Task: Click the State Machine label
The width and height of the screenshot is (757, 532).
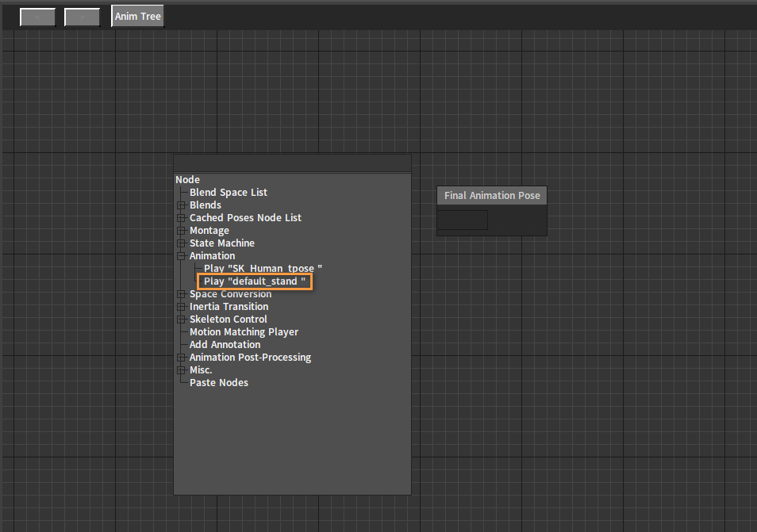Action: [x=222, y=243]
